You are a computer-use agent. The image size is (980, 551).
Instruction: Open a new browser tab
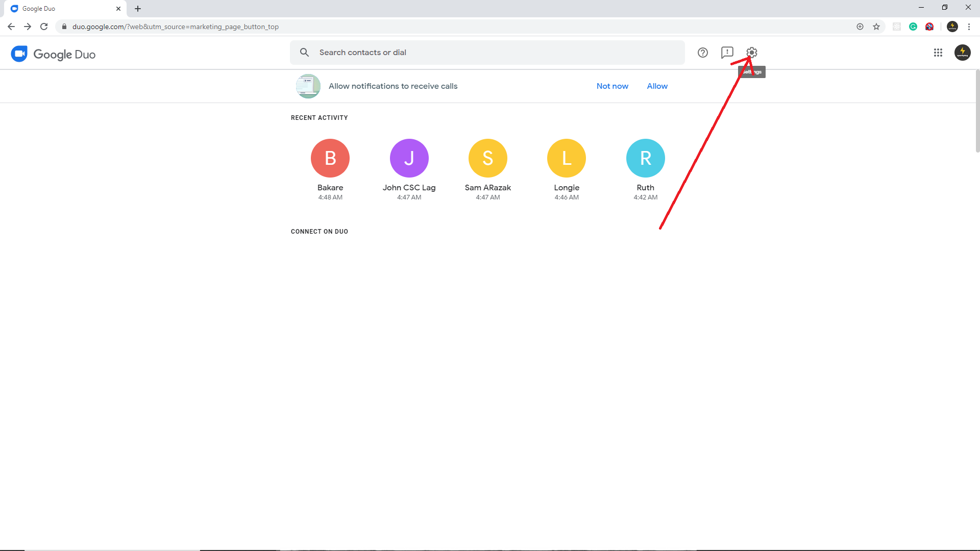pos(138,9)
